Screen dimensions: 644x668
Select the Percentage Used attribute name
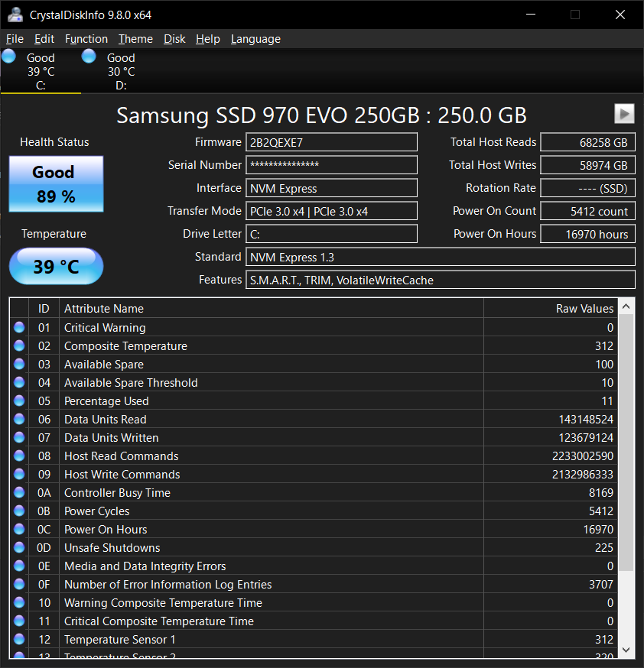coord(106,401)
